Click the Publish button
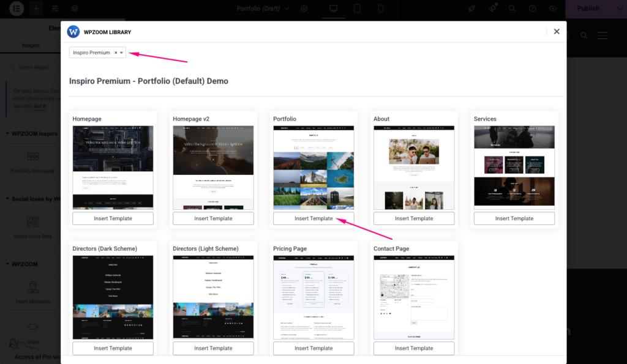The width and height of the screenshot is (627, 364). pyautogui.click(x=588, y=9)
